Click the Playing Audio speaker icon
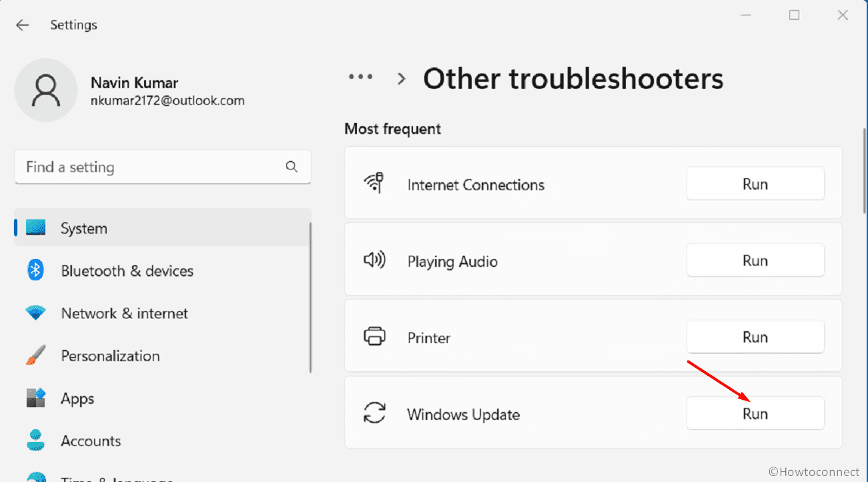The width and height of the screenshot is (868, 482). click(374, 260)
